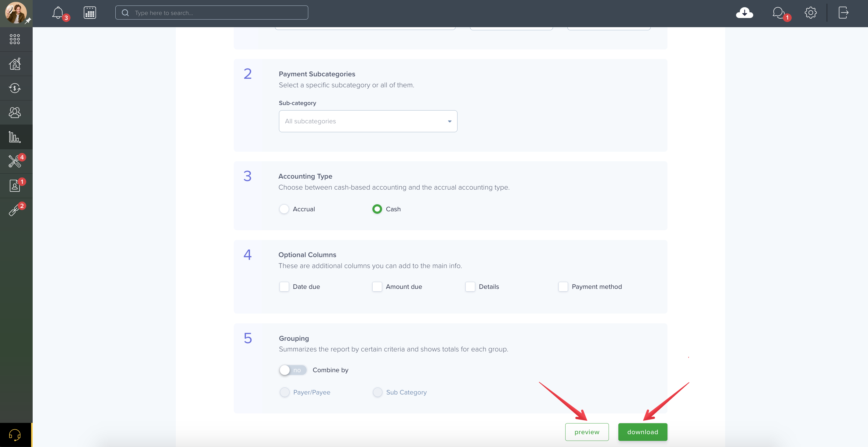Open the calendar icon

click(90, 13)
